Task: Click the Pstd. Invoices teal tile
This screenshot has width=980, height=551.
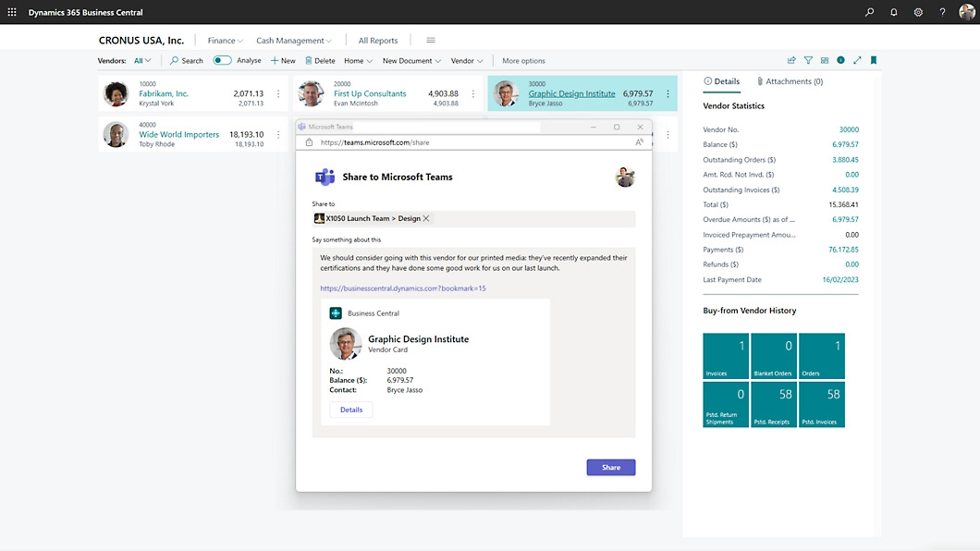Action: [x=821, y=404]
